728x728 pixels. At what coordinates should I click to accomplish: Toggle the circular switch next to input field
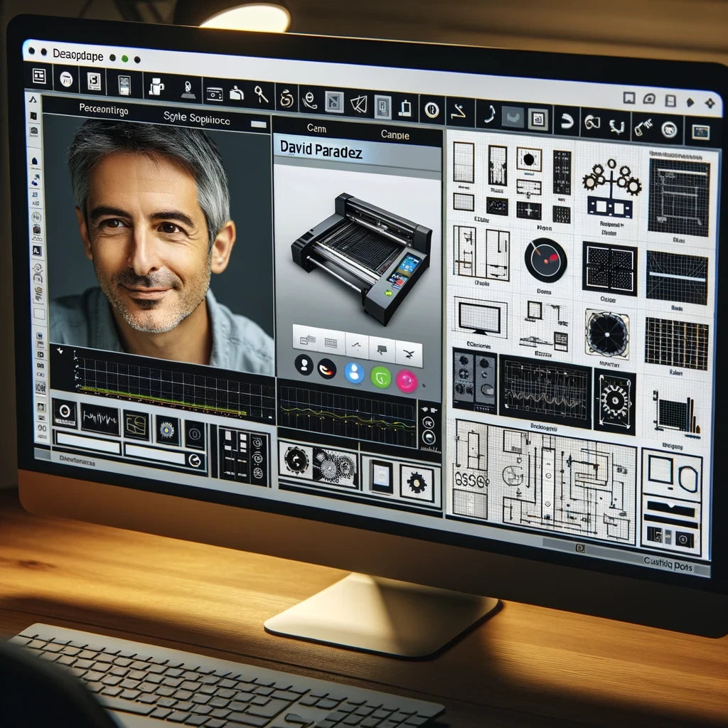point(194,461)
